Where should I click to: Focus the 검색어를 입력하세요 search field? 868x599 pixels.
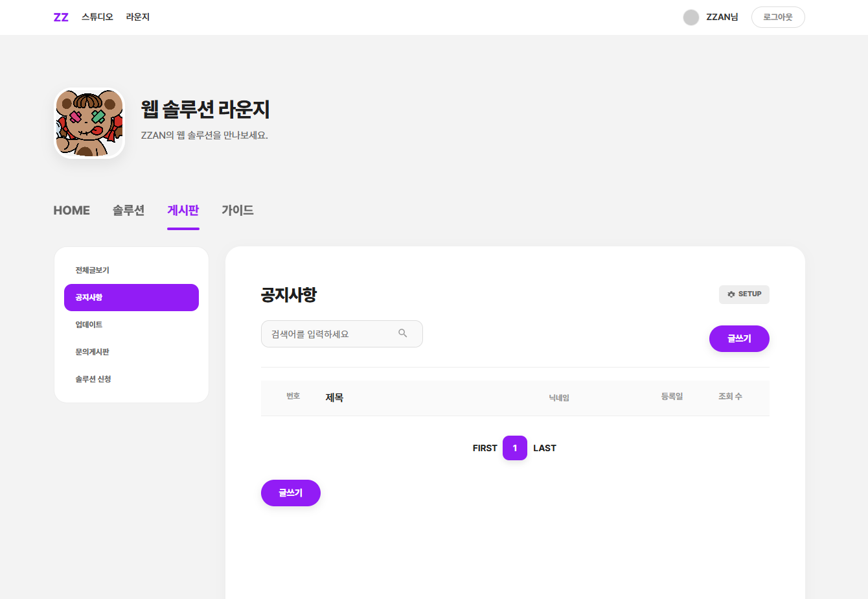pos(330,334)
